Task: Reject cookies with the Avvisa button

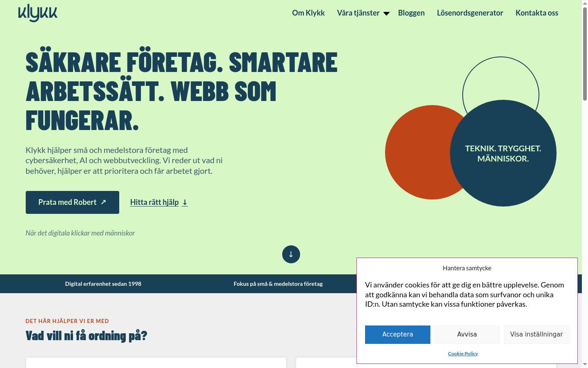Action: click(x=467, y=334)
